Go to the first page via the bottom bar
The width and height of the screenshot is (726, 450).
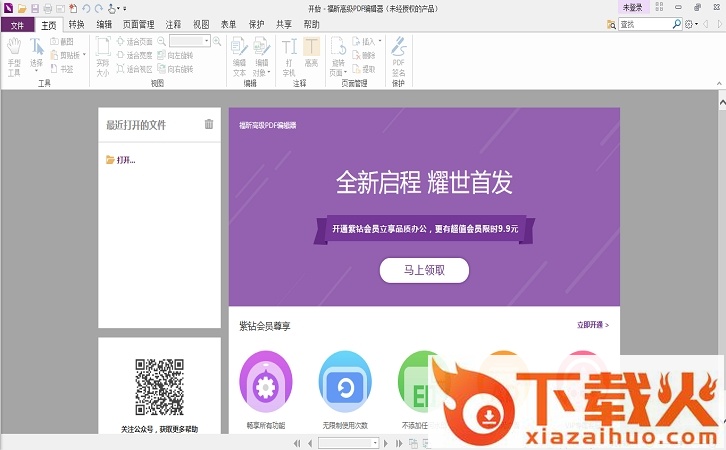click(297, 443)
